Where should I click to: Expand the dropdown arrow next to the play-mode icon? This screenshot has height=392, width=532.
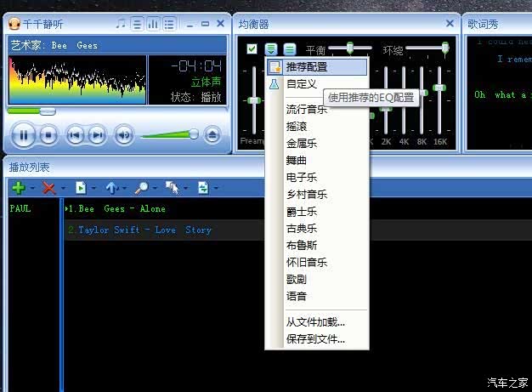pos(216,188)
